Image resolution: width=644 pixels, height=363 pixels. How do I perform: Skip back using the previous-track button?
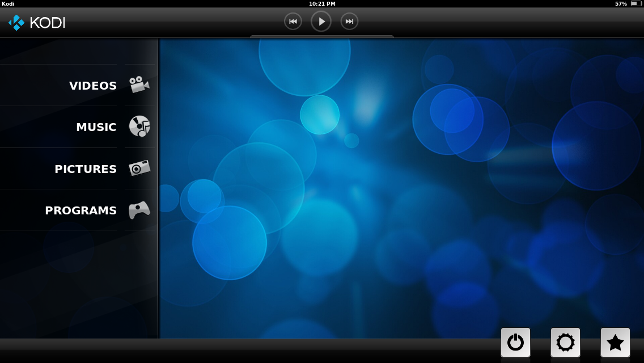pos(293,21)
